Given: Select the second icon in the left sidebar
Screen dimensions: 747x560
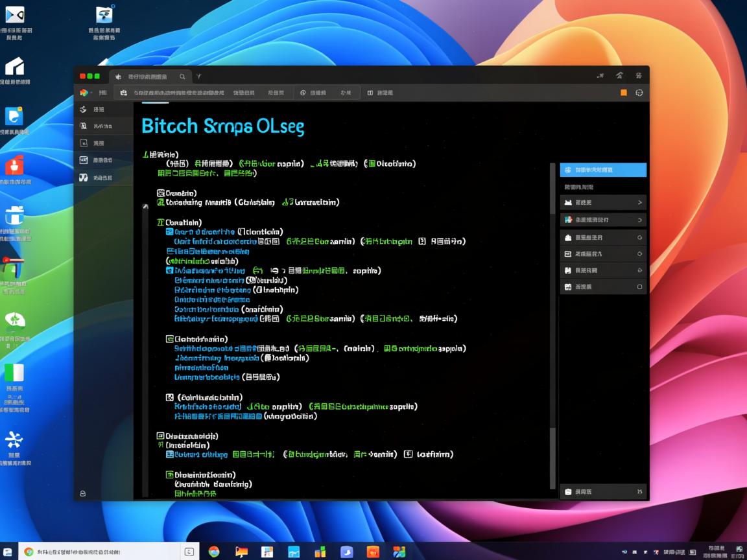Looking at the screenshot, I should click(83, 126).
